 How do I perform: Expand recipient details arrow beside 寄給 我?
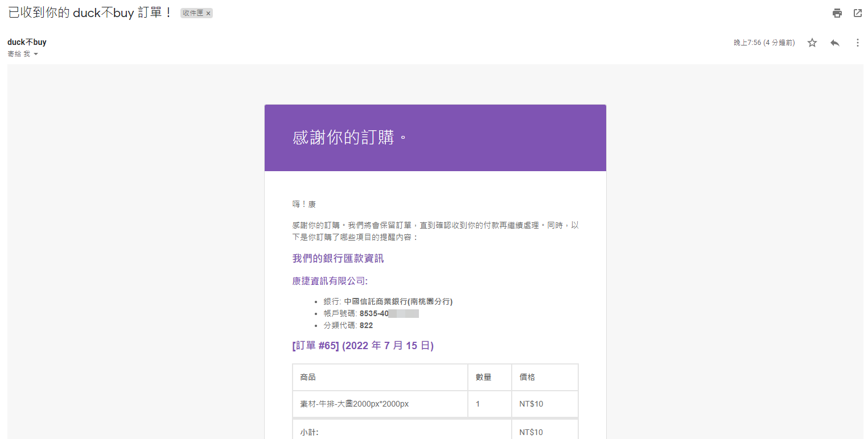pyautogui.click(x=36, y=54)
